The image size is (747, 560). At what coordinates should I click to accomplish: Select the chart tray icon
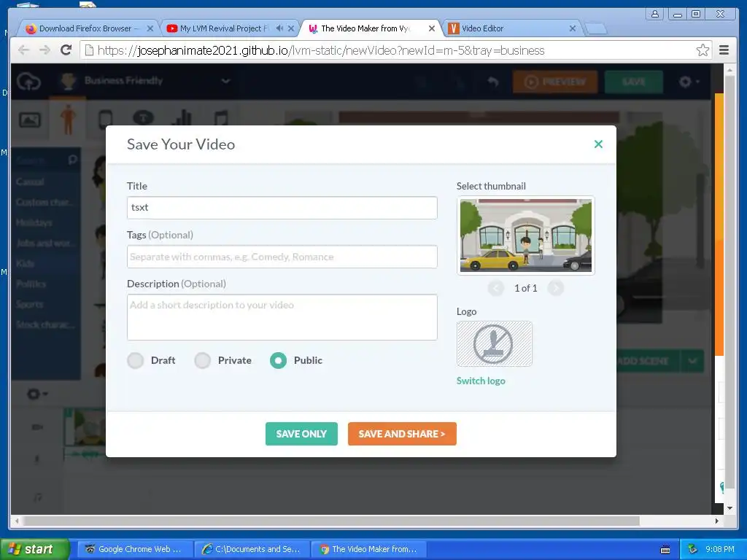point(183,119)
